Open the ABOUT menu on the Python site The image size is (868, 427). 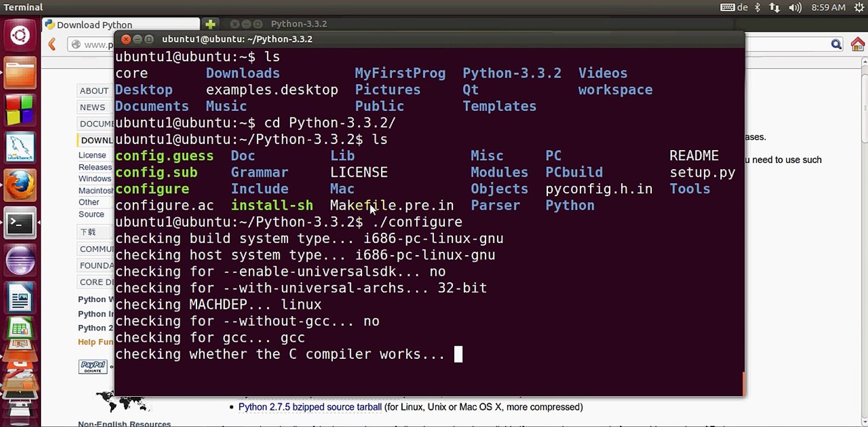[x=94, y=91]
